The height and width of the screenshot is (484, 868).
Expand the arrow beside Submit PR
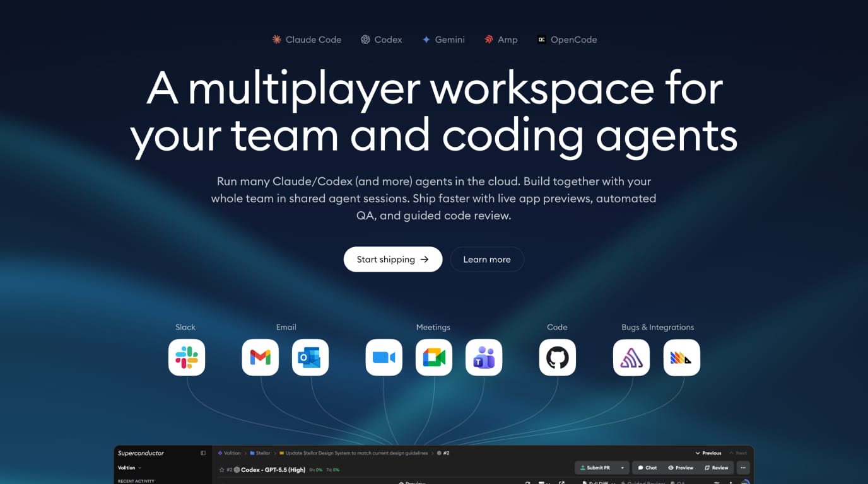click(623, 468)
